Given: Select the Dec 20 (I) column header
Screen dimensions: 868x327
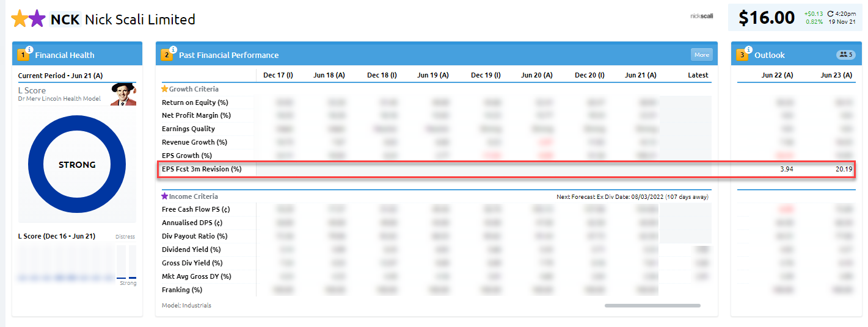Looking at the screenshot, I should 589,75.
